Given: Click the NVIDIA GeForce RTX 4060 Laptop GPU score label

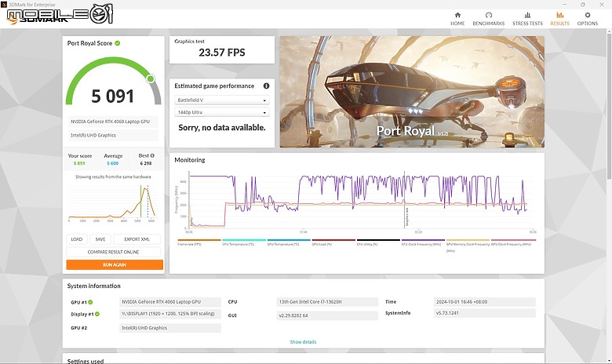Looking at the screenshot, I should coord(113,122).
